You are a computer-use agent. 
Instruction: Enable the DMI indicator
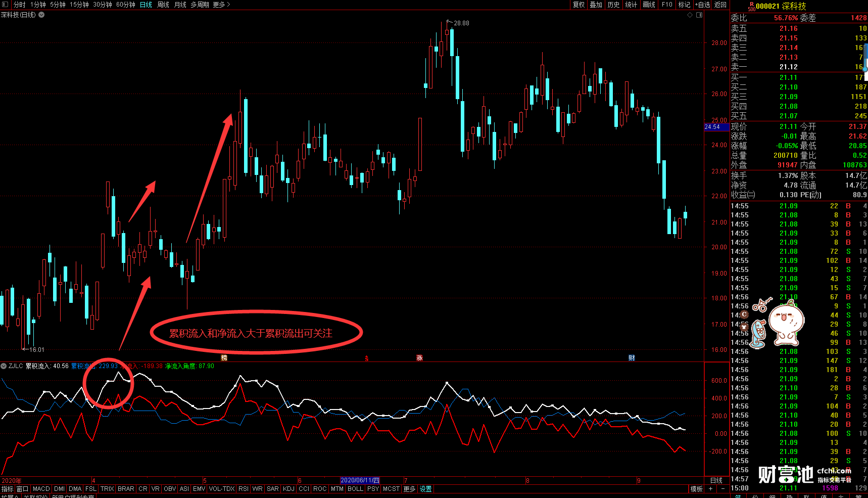[59, 489]
